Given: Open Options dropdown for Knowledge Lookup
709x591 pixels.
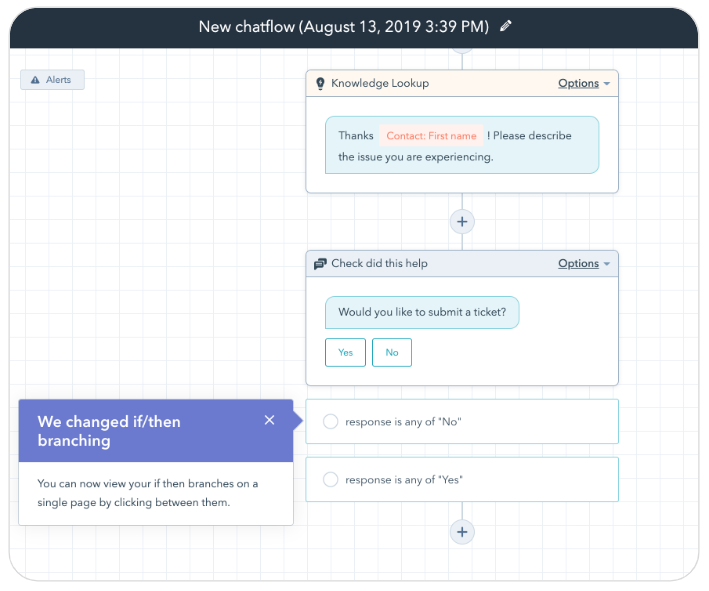Looking at the screenshot, I should (584, 84).
